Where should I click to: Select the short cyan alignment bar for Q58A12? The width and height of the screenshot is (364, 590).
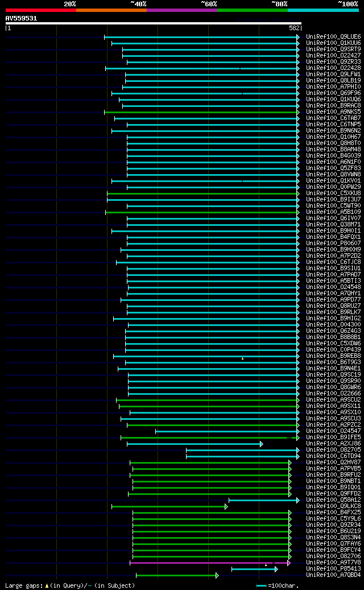click(263, 500)
